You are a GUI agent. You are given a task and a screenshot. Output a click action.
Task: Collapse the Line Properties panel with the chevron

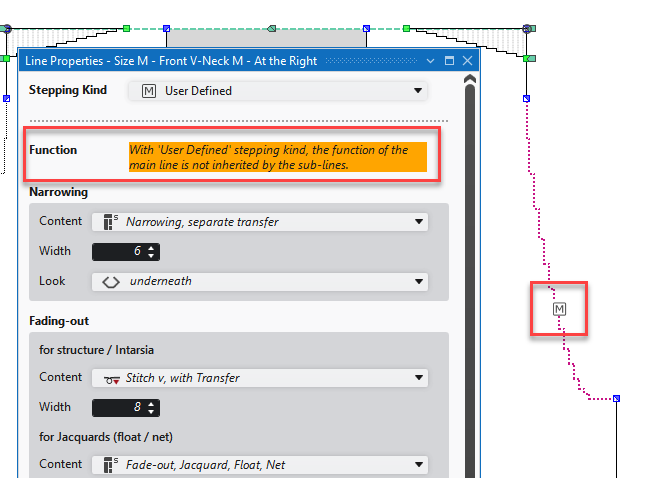(430, 61)
